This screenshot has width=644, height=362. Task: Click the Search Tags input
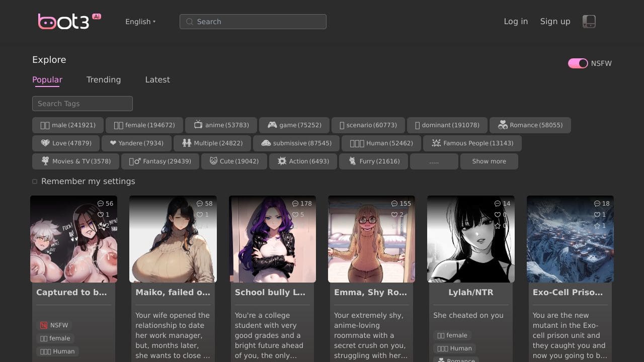[x=83, y=104]
